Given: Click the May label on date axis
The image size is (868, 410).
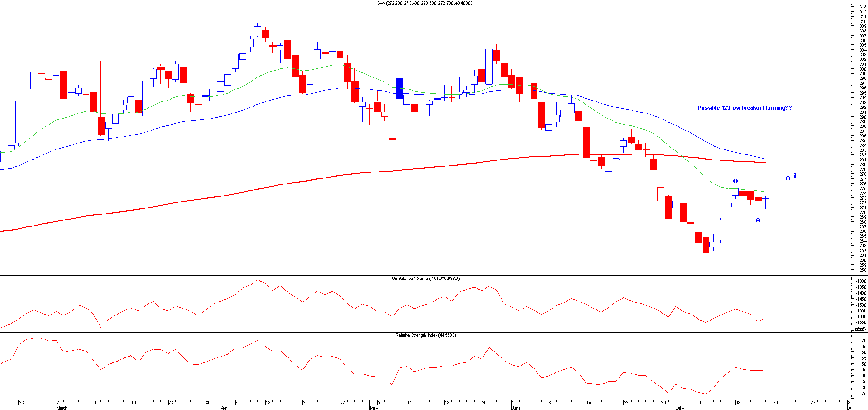Looking at the screenshot, I should click(x=373, y=408).
